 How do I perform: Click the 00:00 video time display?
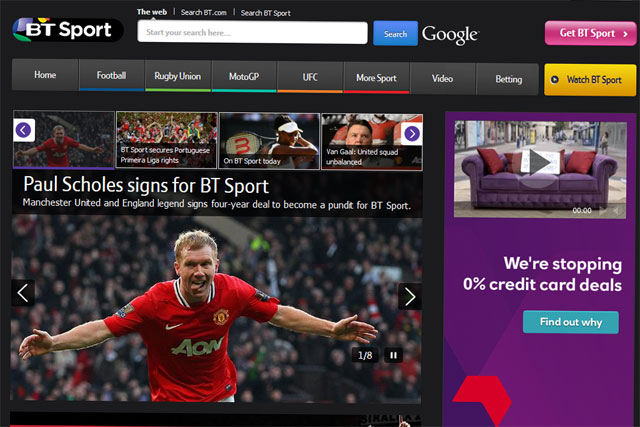(x=582, y=211)
